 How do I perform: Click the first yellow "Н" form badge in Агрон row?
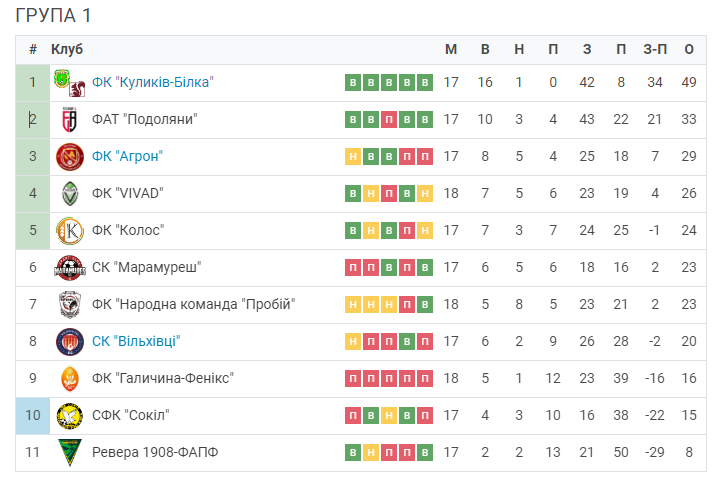pos(353,156)
